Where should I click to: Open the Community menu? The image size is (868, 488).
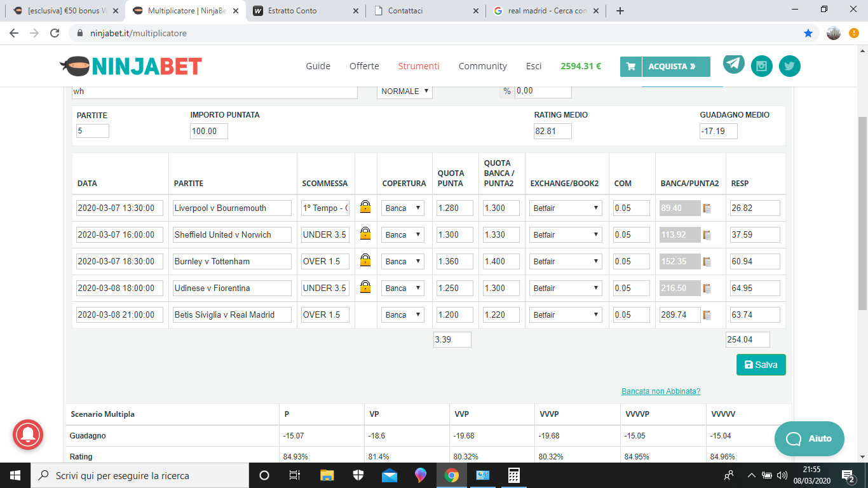[483, 66]
